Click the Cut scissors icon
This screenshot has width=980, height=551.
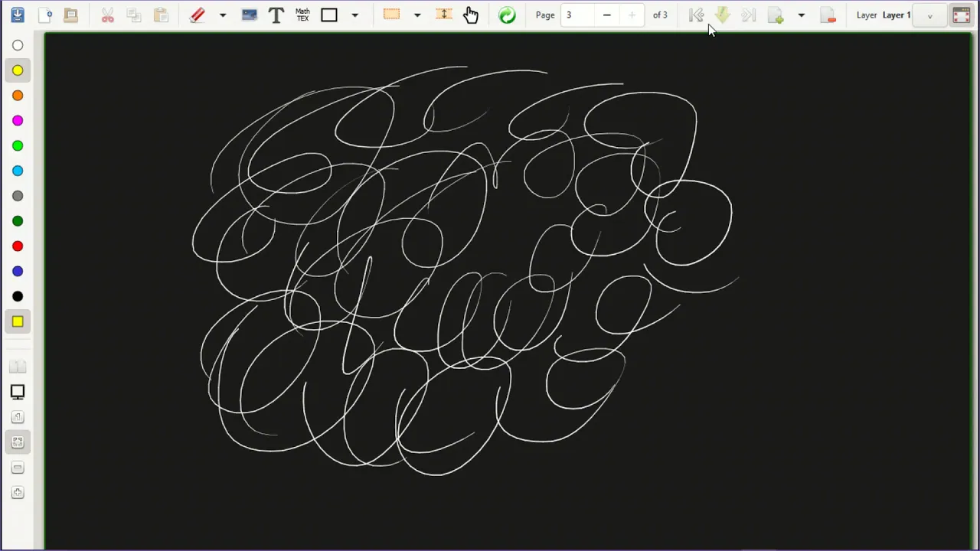tap(108, 15)
